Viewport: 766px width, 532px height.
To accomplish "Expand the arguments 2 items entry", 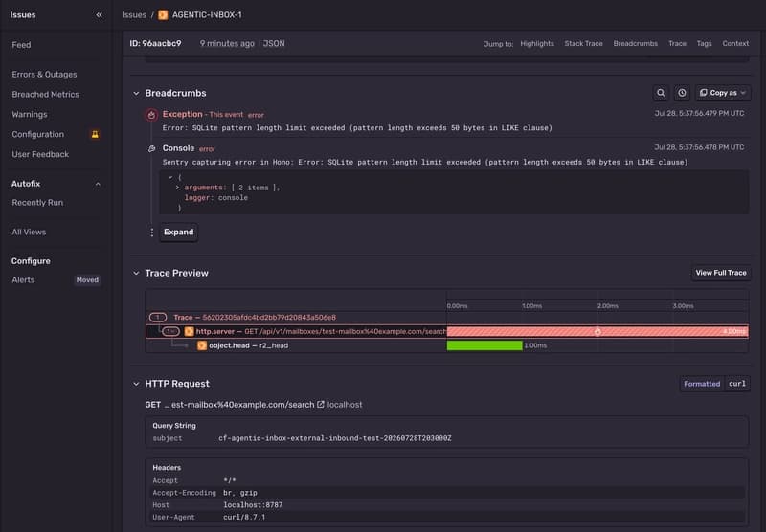I will coord(177,188).
